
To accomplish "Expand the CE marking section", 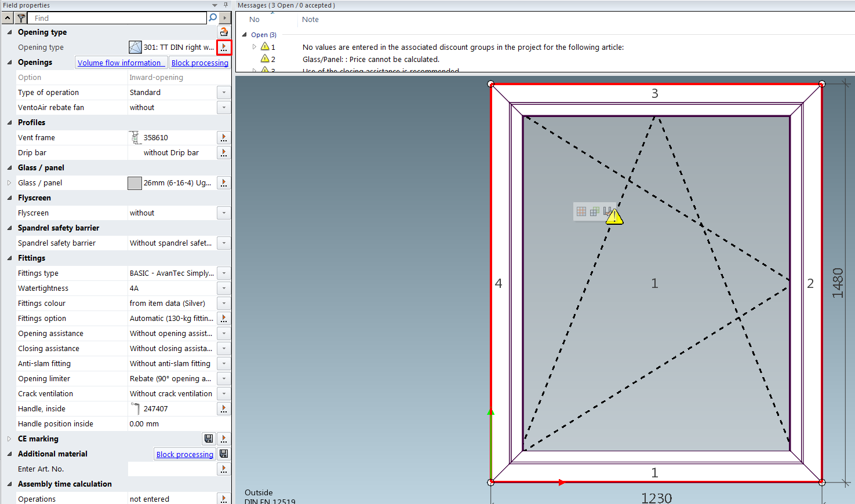I will [x=9, y=439].
